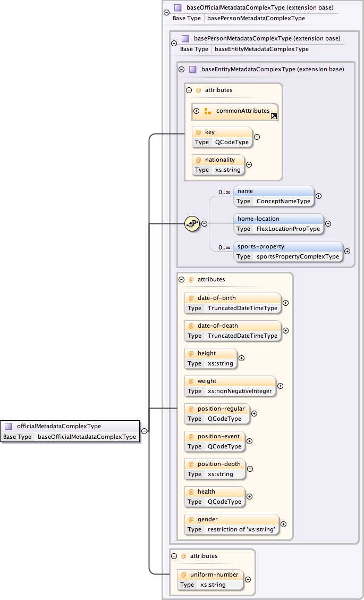Select the weight attribute box
Image resolution: width=364 pixels, height=600 pixels.
click(x=230, y=386)
